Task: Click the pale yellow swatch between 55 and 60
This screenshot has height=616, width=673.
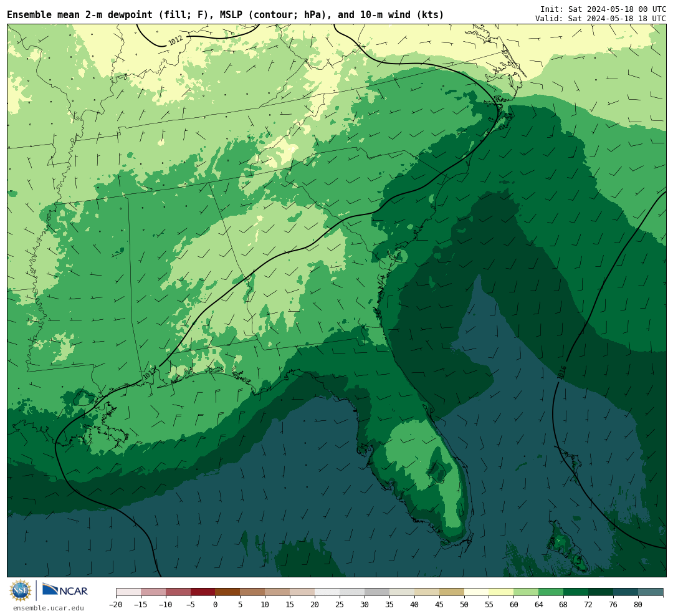Action: pos(501,592)
